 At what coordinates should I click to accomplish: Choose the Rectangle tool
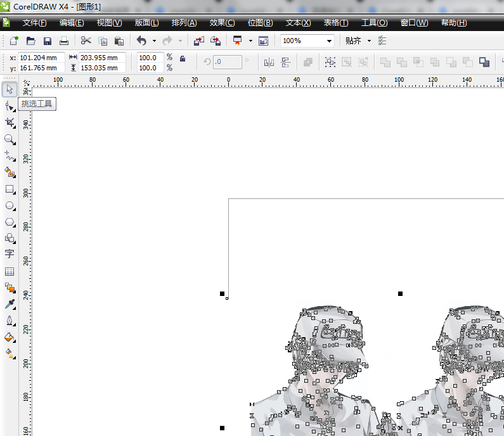pyautogui.click(x=10, y=189)
